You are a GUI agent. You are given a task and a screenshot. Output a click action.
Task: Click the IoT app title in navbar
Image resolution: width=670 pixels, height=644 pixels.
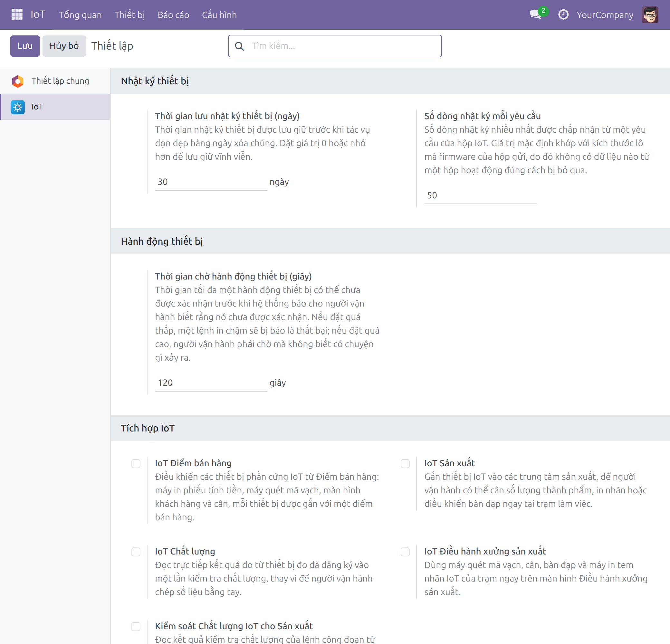coord(38,14)
